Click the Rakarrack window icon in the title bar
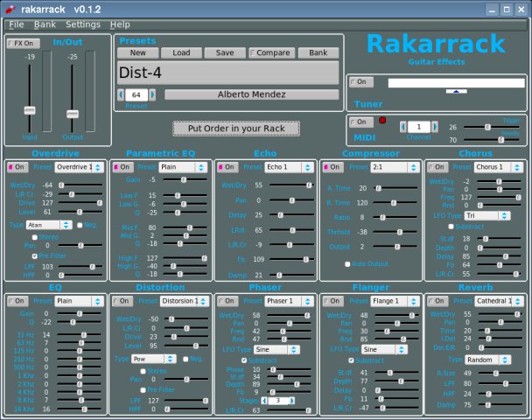 pyautogui.click(x=10, y=8)
